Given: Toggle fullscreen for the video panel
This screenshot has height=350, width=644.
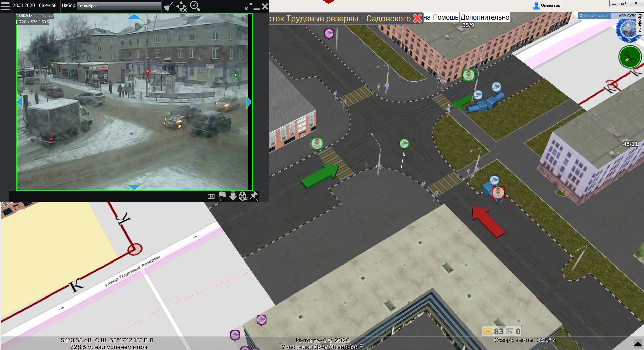Looking at the screenshot, I should (x=248, y=6).
